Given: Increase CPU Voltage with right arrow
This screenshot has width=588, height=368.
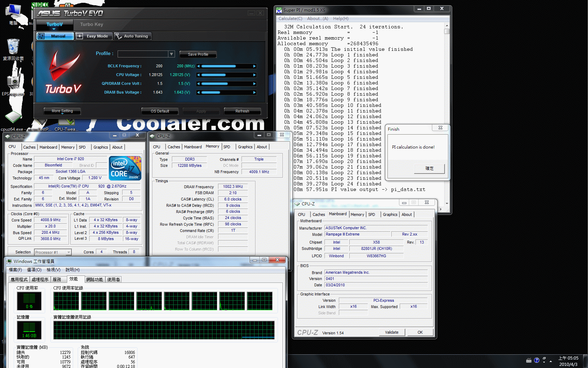Looking at the screenshot, I should (x=254, y=75).
